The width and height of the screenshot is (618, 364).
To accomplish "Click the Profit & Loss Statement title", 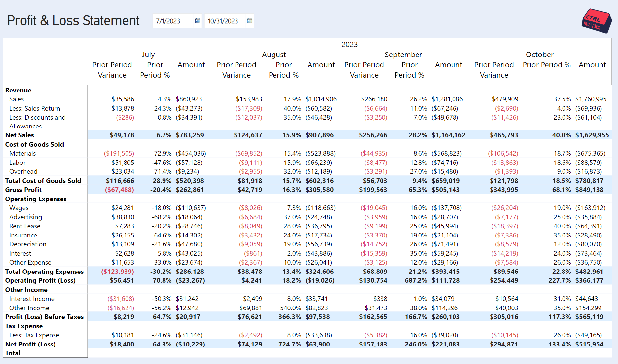I will pos(73,21).
